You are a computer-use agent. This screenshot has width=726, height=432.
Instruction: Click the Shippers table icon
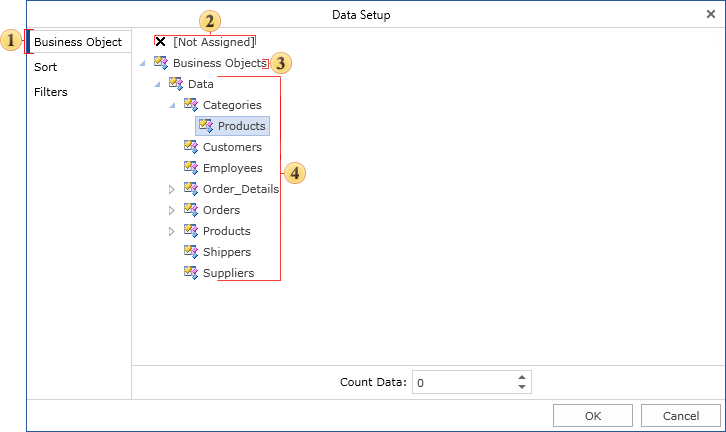click(191, 252)
